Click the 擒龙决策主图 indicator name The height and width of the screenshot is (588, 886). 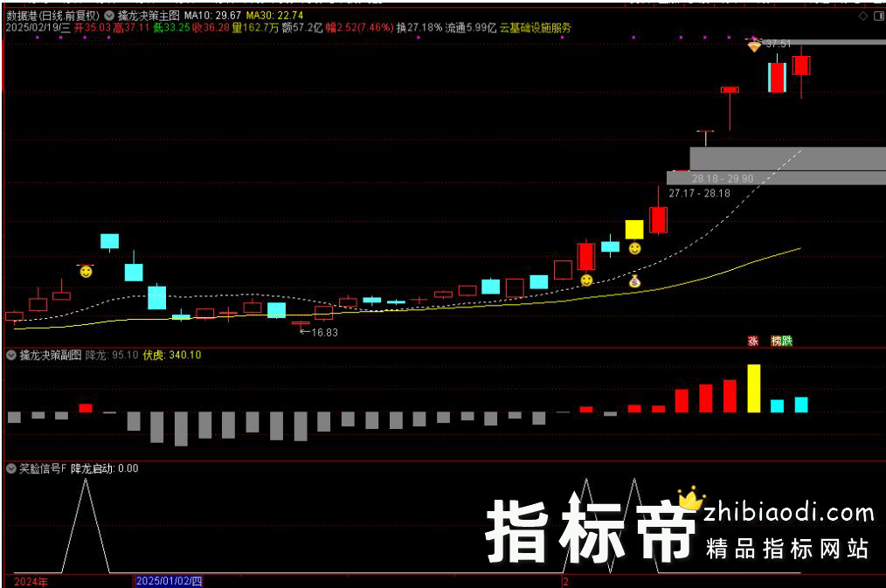[x=149, y=16]
